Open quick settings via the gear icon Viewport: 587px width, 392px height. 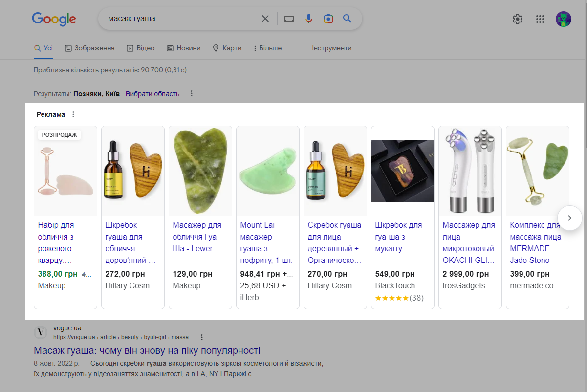517,19
